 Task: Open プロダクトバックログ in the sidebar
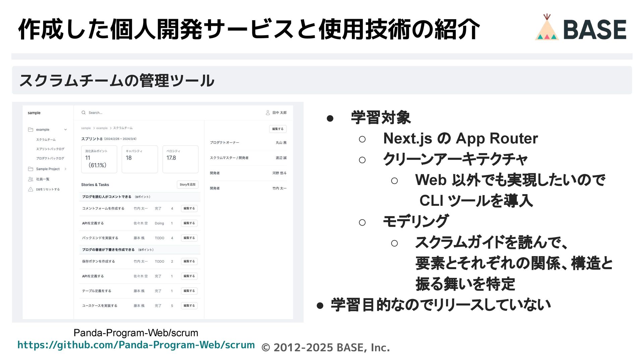click(50, 158)
